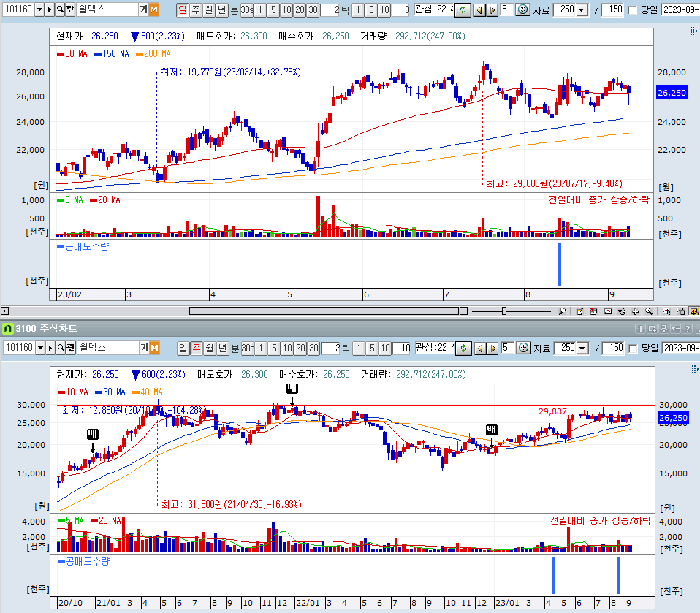Open stock search in the weekly chart toolbar
The height and width of the screenshot is (613, 700).
pos(61,348)
